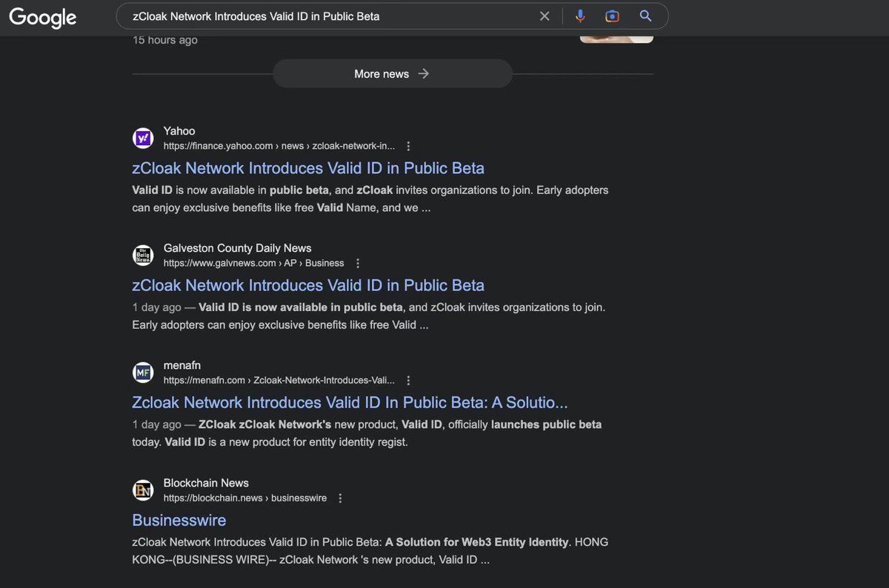Click the Galveston County Daily News favicon

(x=143, y=255)
